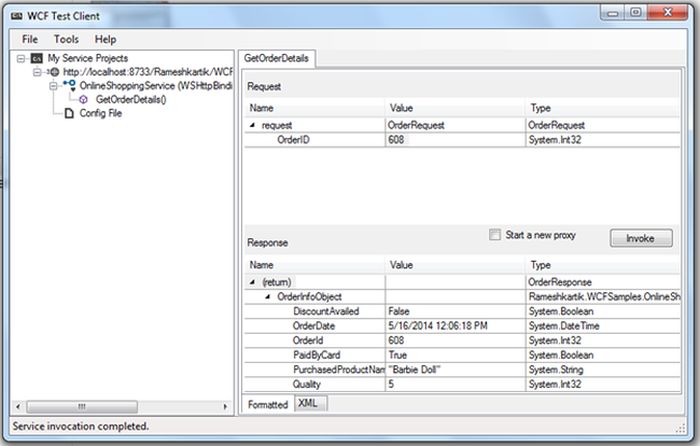
Task: Click the Request grid Name column header
Action: 314,108
